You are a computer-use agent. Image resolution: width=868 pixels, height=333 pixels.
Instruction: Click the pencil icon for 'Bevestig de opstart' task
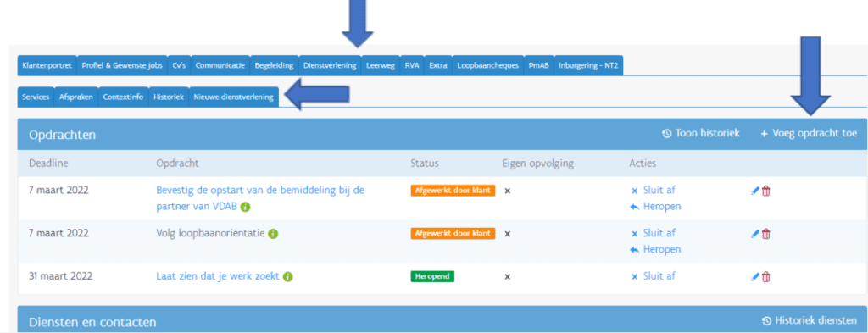[754, 191]
